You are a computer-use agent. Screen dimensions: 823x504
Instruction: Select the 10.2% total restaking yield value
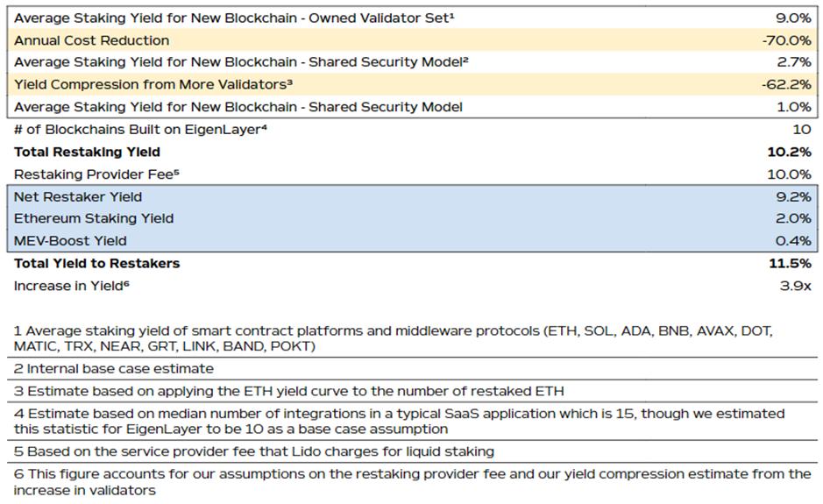(789, 152)
